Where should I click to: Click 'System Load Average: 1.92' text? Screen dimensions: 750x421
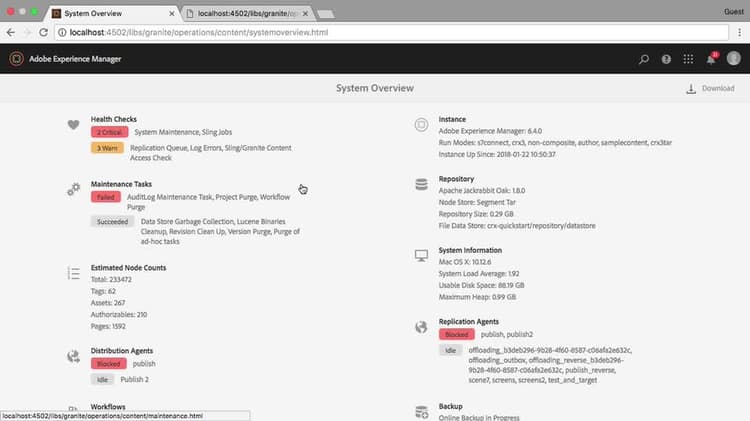click(479, 274)
